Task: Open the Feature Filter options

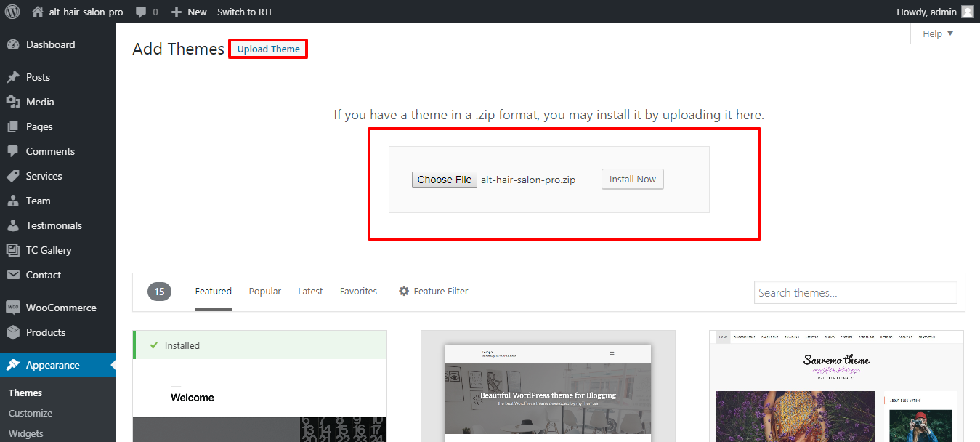Action: point(433,292)
